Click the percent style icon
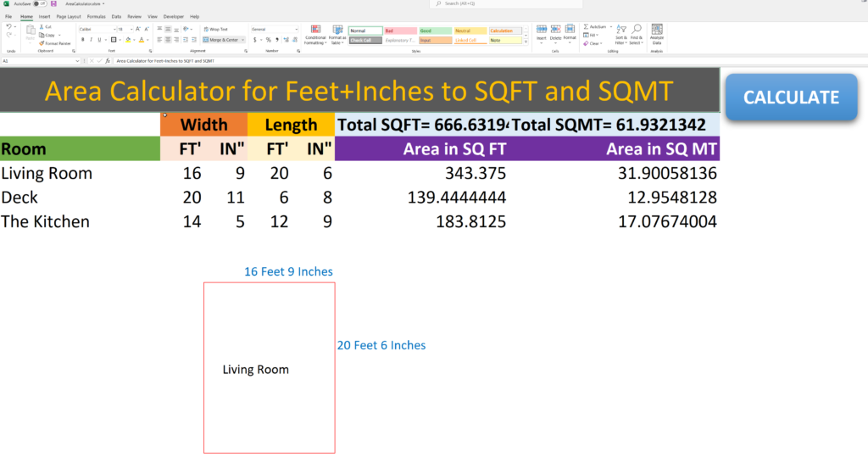868x463 pixels. [x=269, y=40]
